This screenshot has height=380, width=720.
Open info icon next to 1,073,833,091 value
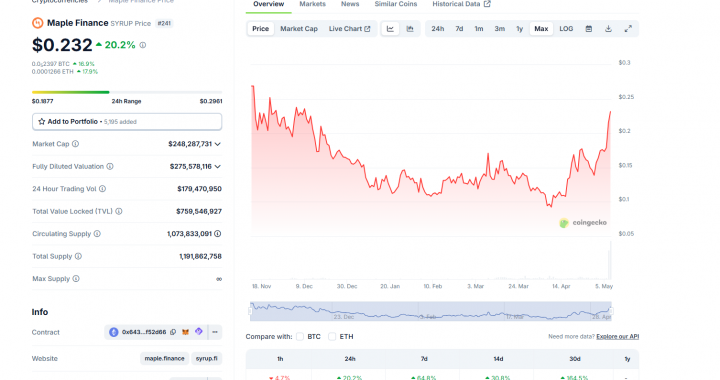point(218,234)
